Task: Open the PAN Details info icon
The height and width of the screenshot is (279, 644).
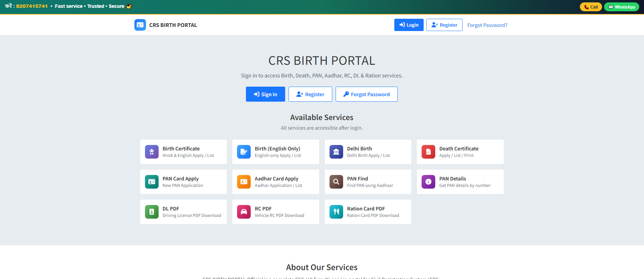Action: pyautogui.click(x=428, y=182)
